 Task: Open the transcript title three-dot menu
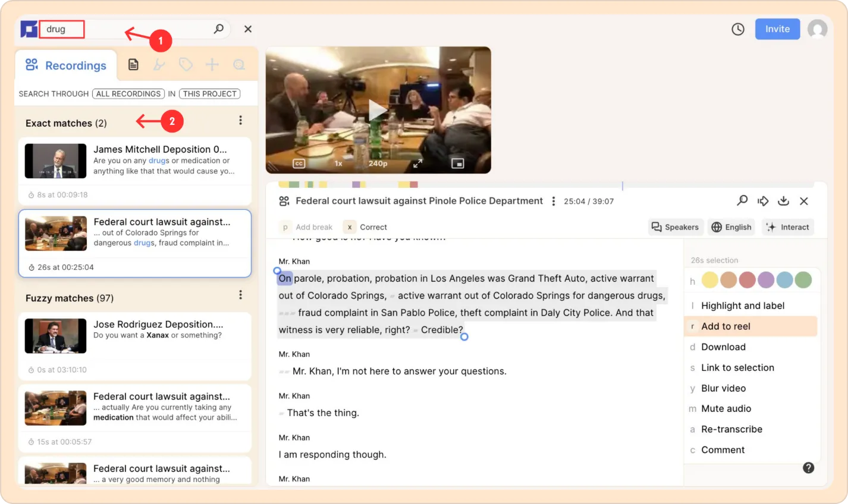pyautogui.click(x=554, y=201)
